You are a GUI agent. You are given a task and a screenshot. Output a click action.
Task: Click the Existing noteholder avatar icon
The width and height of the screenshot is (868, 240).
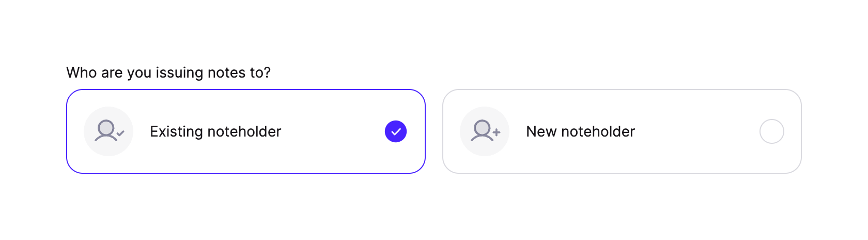pyautogui.click(x=109, y=131)
